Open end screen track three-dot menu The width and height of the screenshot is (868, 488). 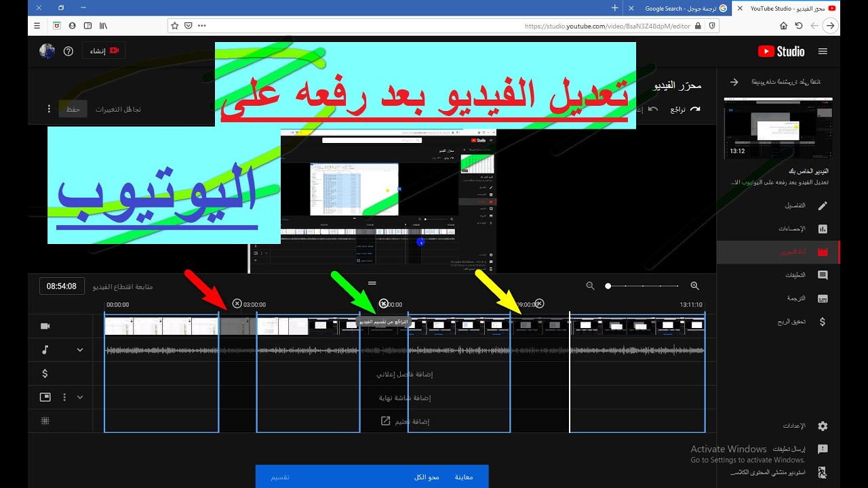[65, 397]
